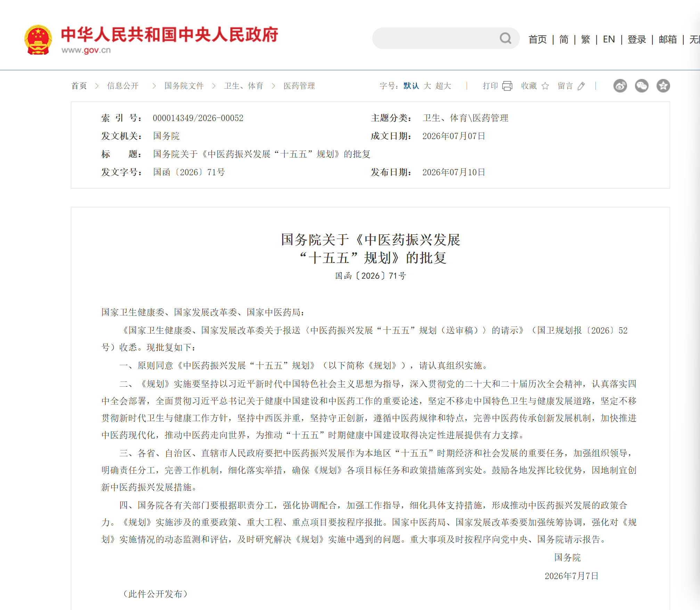The height and width of the screenshot is (610, 700).
Task: Click the 首页 breadcrumb link
Action: (x=79, y=86)
